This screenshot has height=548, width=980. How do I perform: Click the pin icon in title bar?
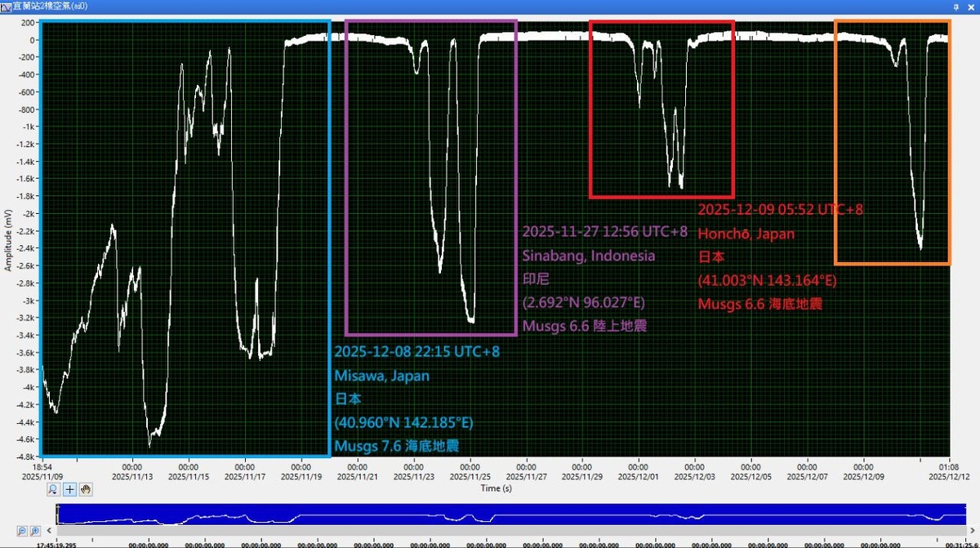(956, 7)
